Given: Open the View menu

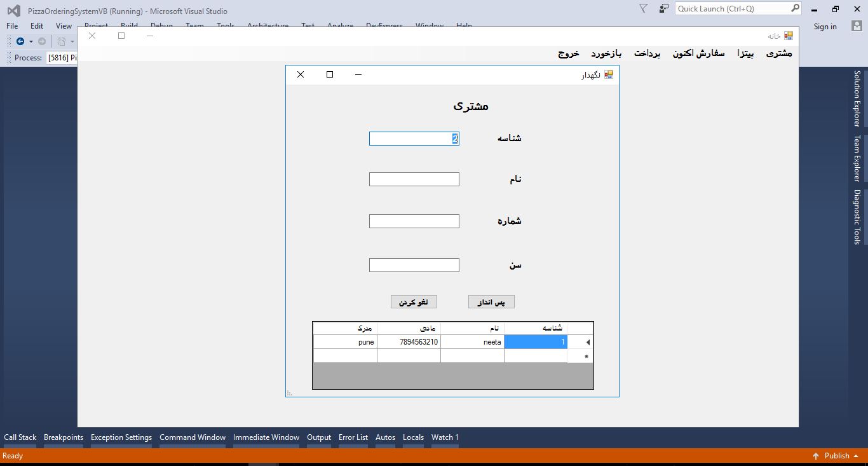Looking at the screenshot, I should (x=64, y=26).
